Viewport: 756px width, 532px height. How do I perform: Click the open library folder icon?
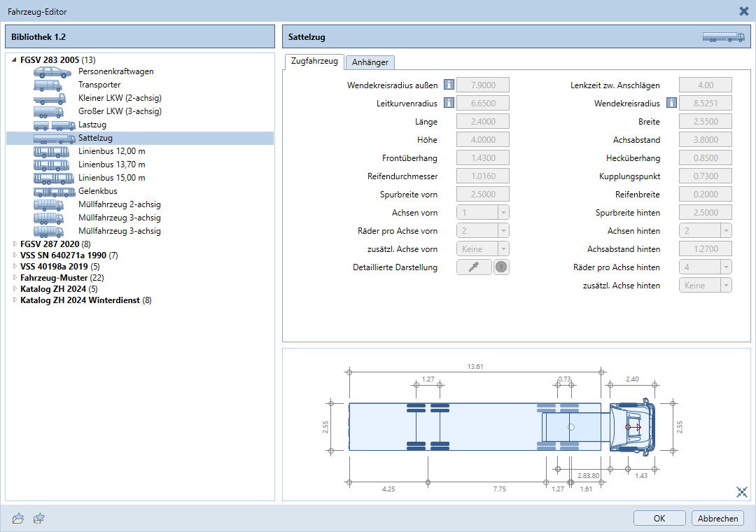tap(18, 518)
